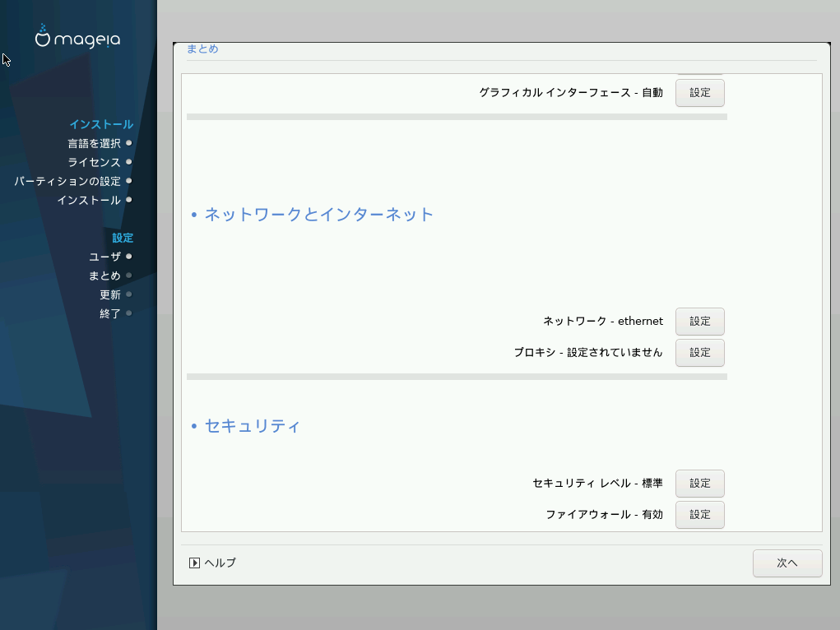Click the Mageia logo
840x630 pixels.
pos(78,38)
